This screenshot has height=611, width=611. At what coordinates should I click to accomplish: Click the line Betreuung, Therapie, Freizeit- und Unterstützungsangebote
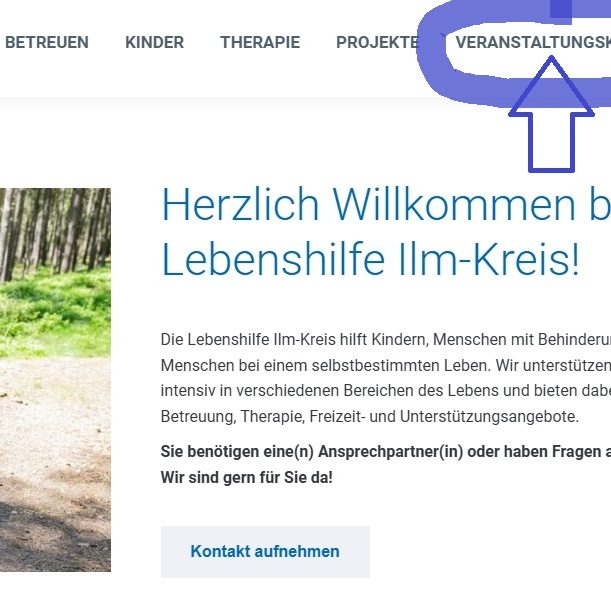(x=370, y=416)
